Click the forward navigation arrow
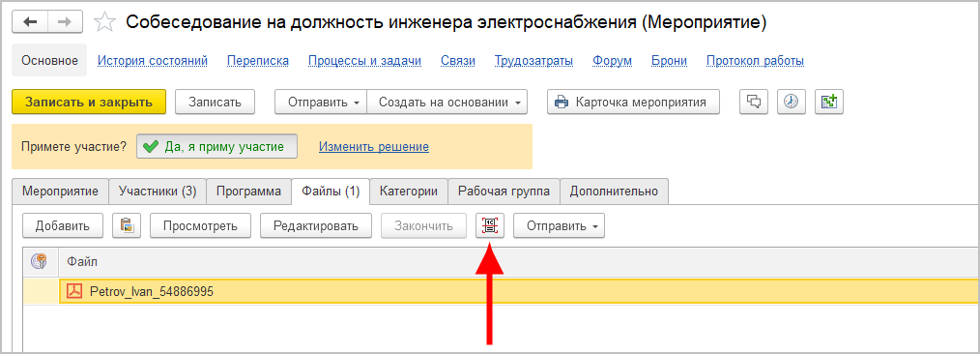This screenshot has width=980, height=354. click(x=64, y=22)
